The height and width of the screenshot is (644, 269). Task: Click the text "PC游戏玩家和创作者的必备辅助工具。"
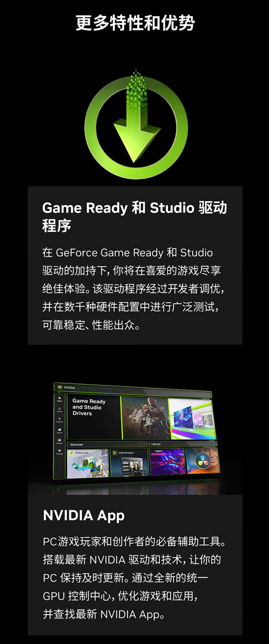(x=134, y=542)
